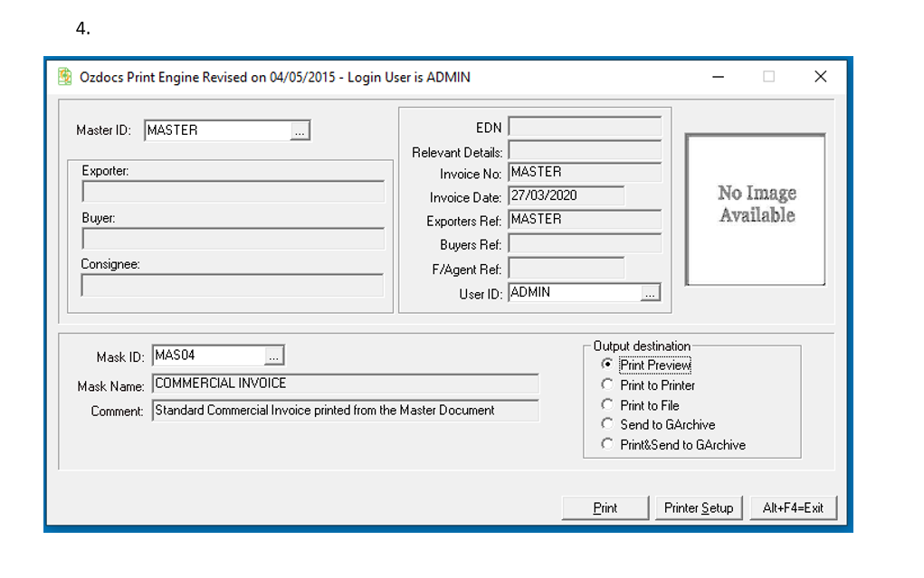Image resolution: width=924 pixels, height=578 pixels.
Task: Open the Mask ID lookup ellipsis button
Action: pos(273,355)
